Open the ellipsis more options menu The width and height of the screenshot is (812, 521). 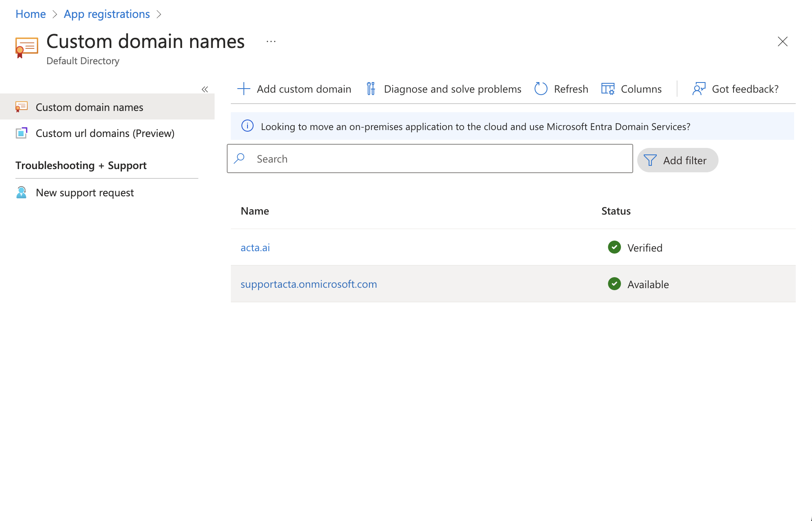pos(271,41)
